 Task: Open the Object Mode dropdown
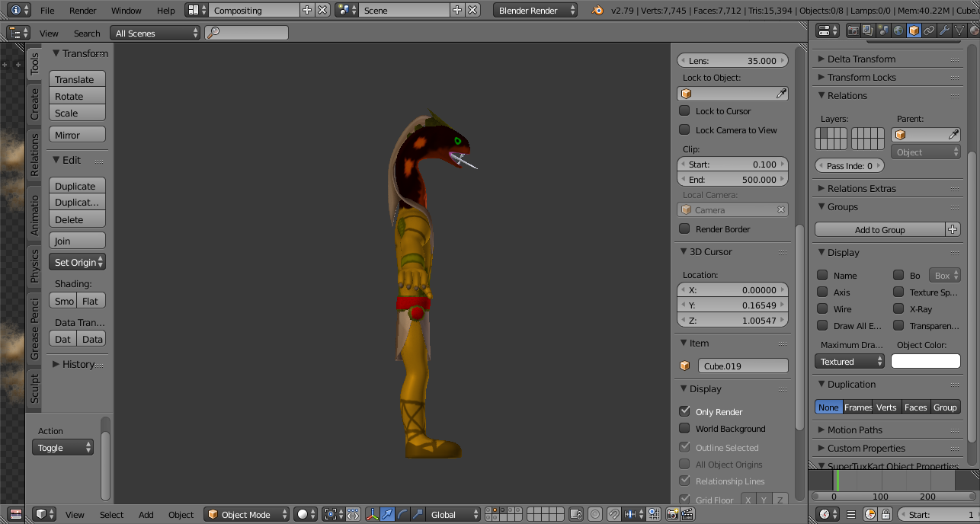pos(247,515)
